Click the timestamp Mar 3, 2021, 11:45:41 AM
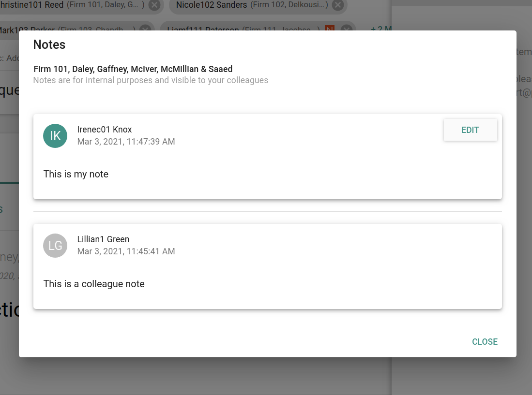This screenshot has width=532, height=395. (x=126, y=251)
